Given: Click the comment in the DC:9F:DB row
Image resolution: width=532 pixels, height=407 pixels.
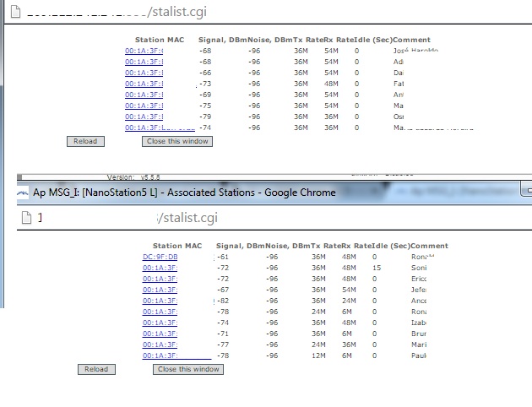Looking at the screenshot, I should pos(423,257).
